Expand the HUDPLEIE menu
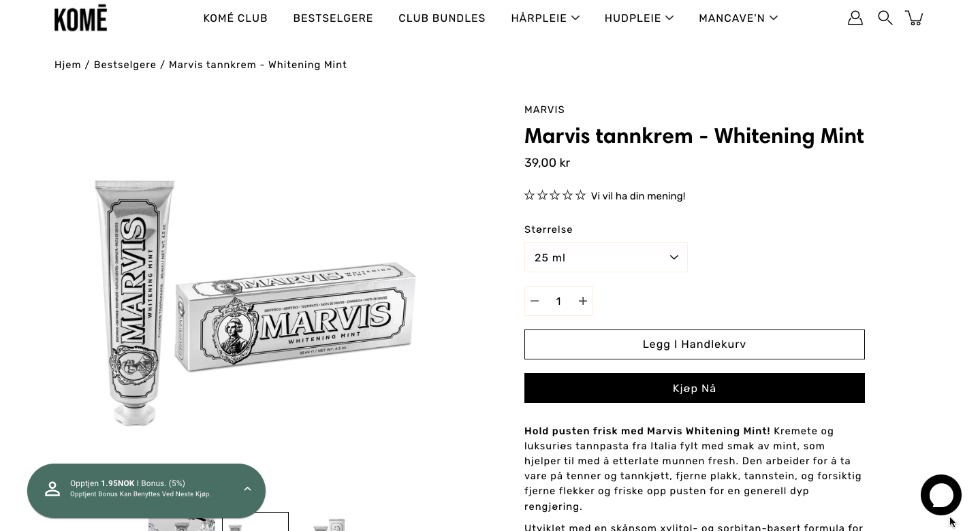Screen dimensions: 980x531 click(639, 18)
